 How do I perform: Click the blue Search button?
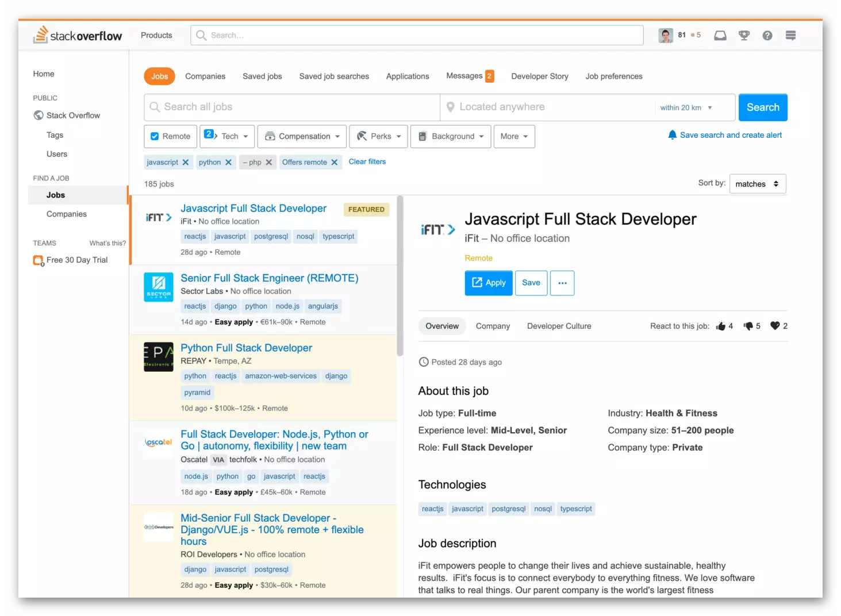(763, 107)
